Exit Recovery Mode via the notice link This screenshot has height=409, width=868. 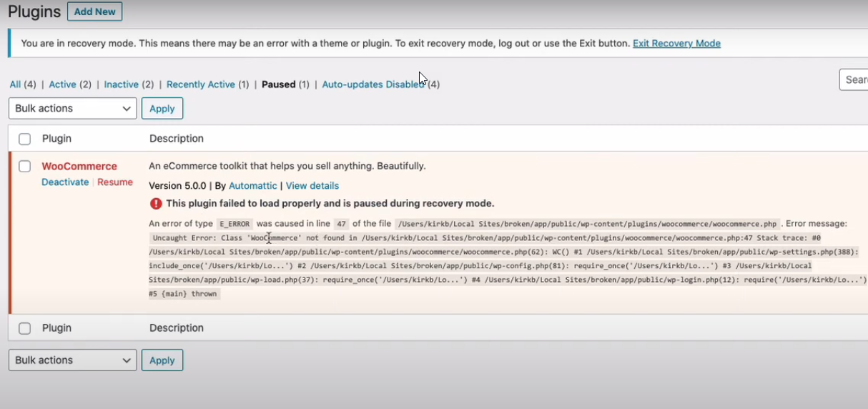pyautogui.click(x=676, y=44)
